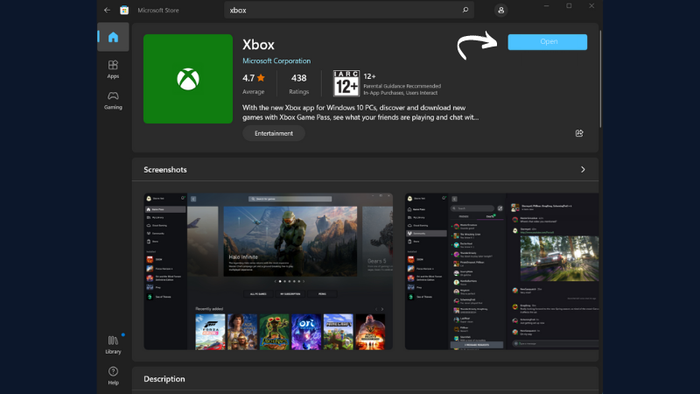
Task: Click the IARC 12+ rating badge
Action: [346, 83]
